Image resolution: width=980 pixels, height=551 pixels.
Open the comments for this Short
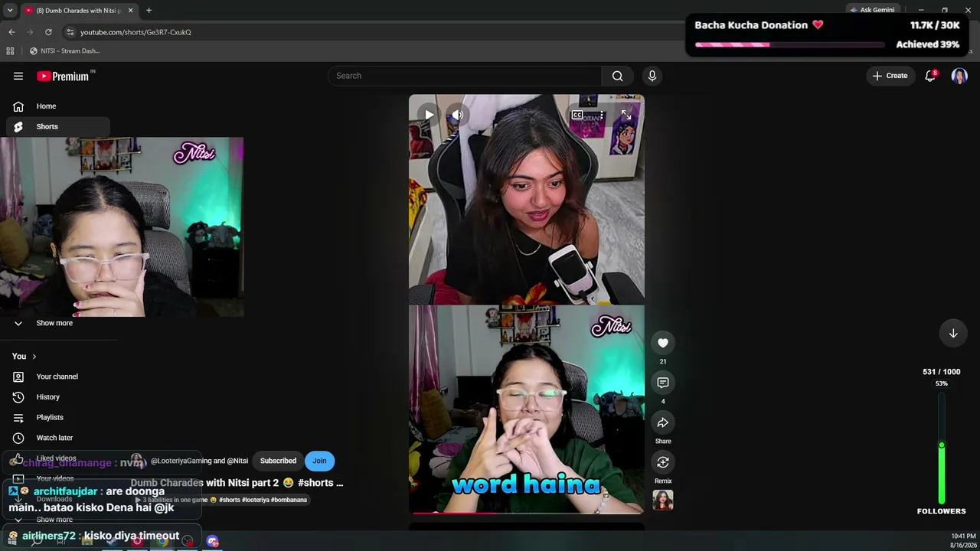(663, 383)
